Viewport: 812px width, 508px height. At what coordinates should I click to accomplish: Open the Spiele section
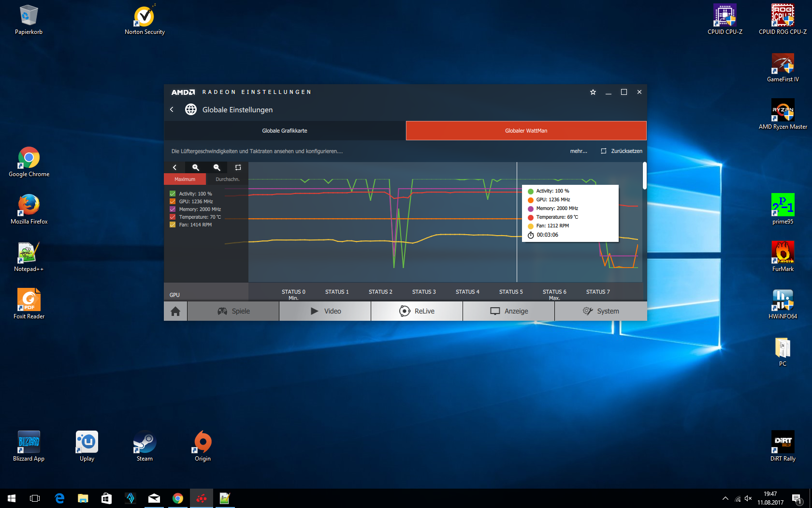click(x=233, y=311)
